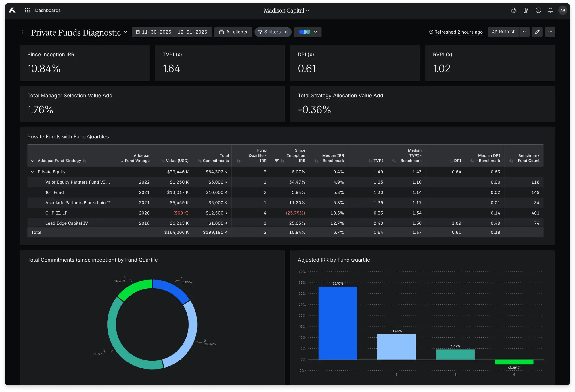Image resolution: width=575 pixels, height=392 pixels.
Task: Open the library icon in top bar
Action: 526,10
